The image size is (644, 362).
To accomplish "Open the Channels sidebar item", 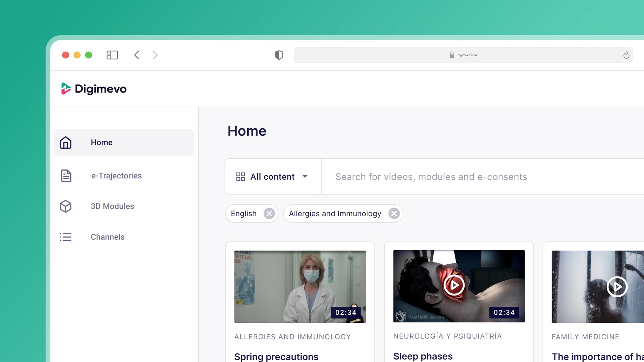I will [107, 237].
